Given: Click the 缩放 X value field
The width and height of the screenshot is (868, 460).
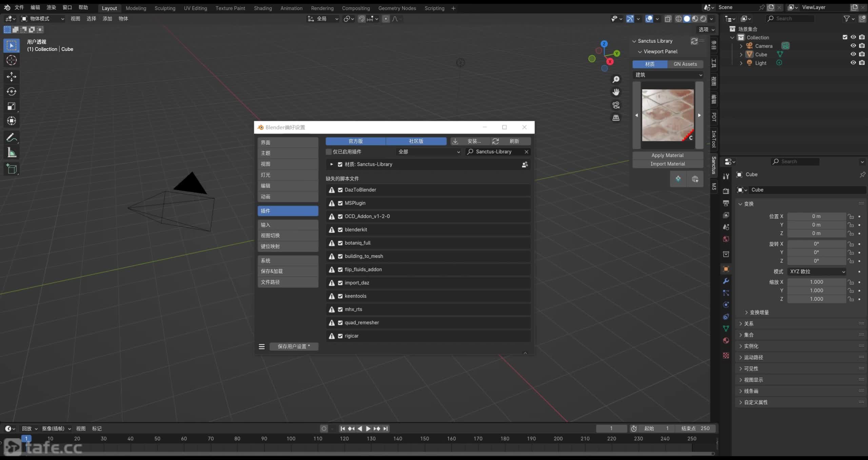Looking at the screenshot, I should click(816, 282).
